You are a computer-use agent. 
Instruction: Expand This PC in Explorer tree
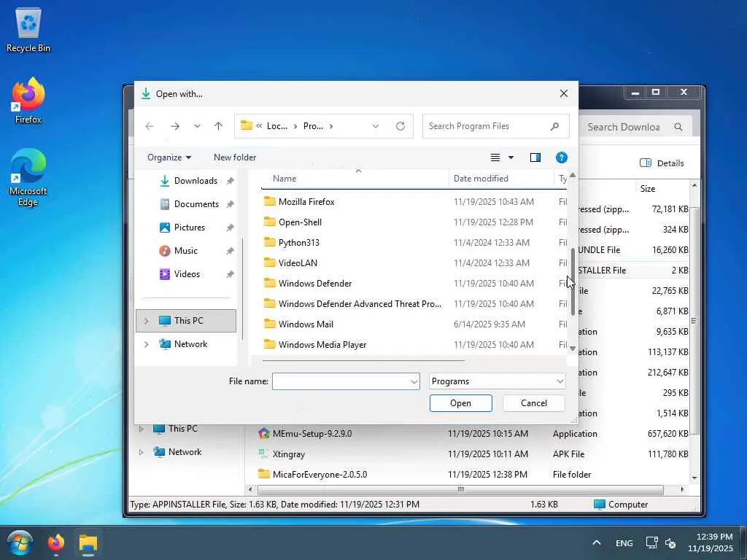[141, 429]
